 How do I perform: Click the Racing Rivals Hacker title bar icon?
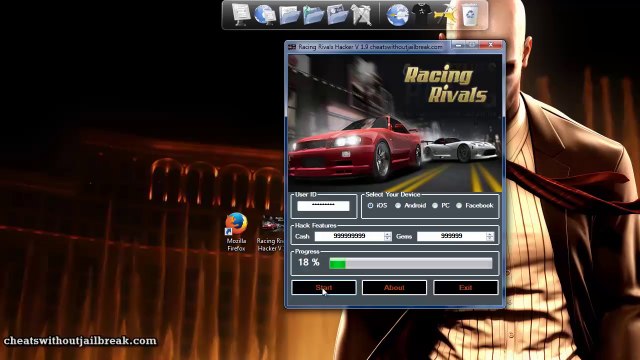(292, 47)
